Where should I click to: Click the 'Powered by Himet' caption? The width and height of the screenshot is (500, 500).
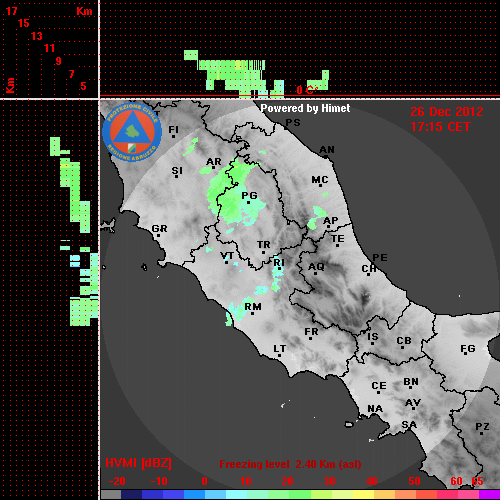pos(305,108)
